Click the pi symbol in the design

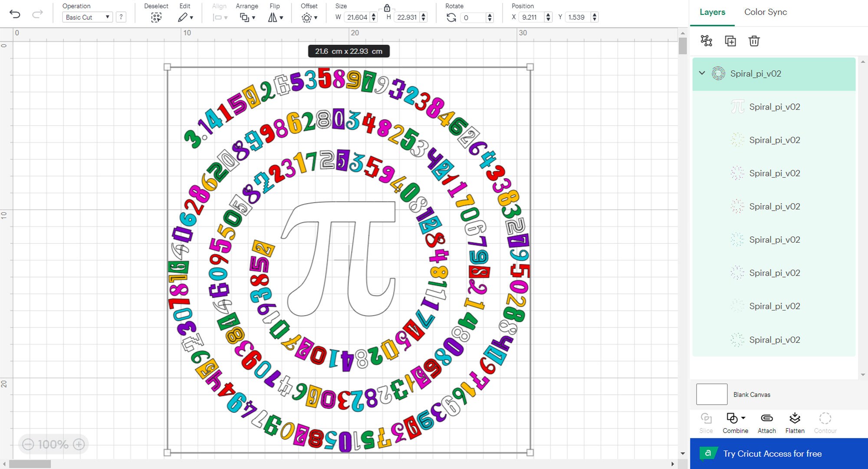pos(339,258)
